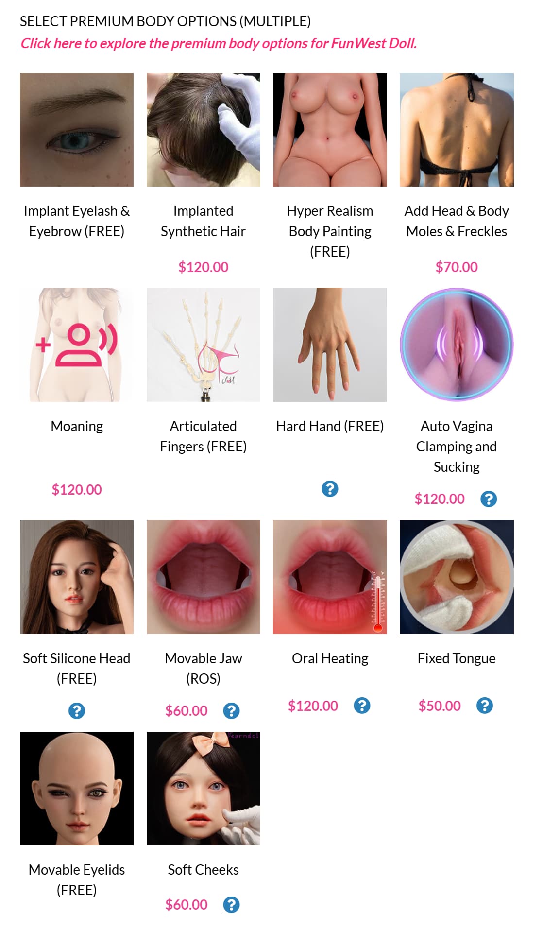Choose Implanted Synthetic Hair option image

(204, 130)
